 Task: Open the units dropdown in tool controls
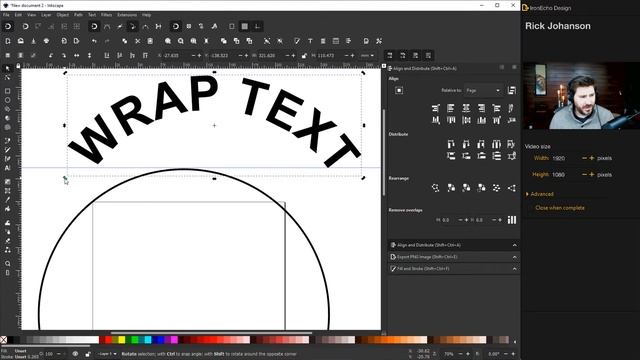click(367, 56)
